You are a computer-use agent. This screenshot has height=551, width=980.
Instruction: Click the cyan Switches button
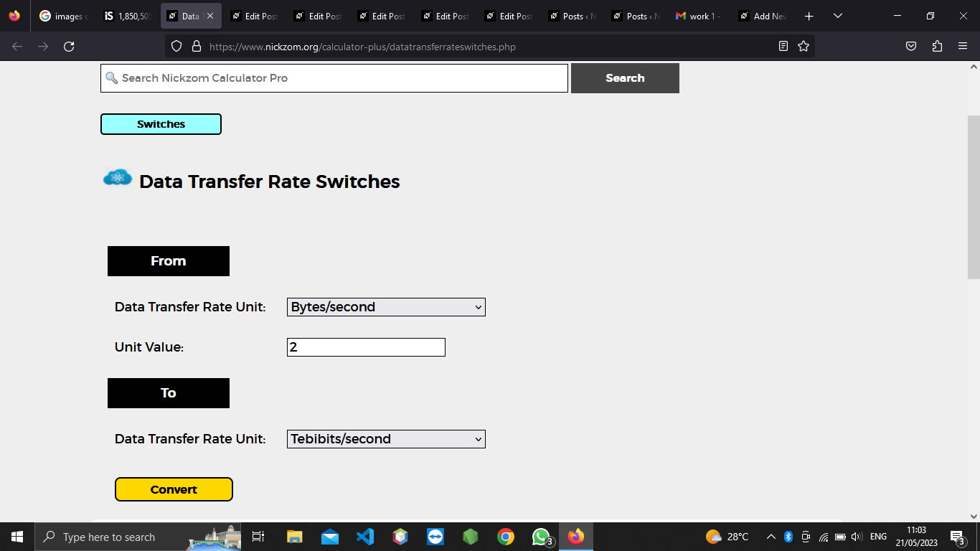161,124
